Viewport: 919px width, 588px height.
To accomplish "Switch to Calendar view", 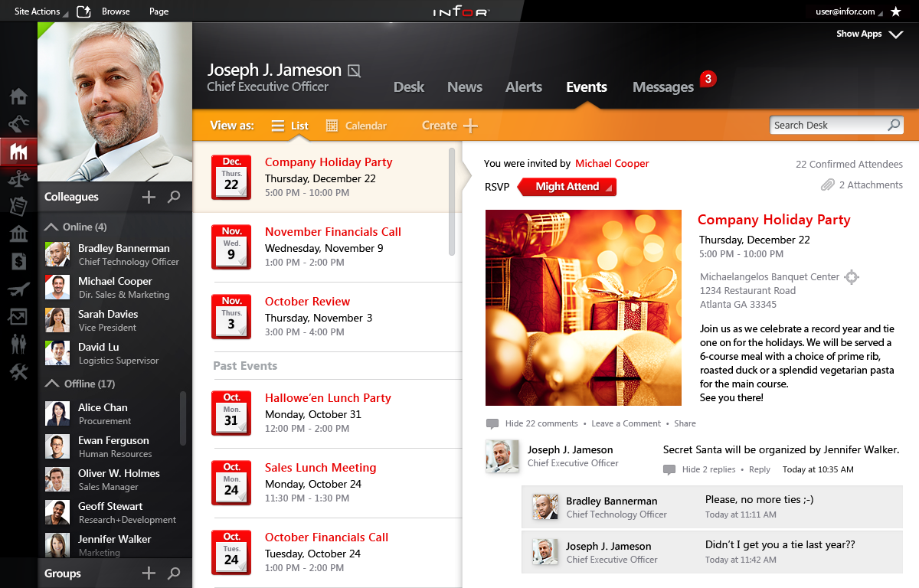I will [x=356, y=126].
